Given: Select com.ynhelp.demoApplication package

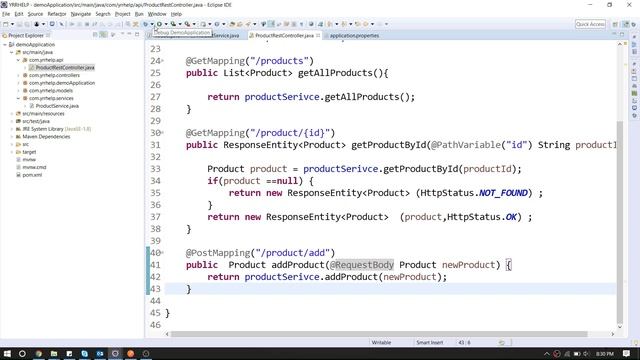Looking at the screenshot, I should [x=61, y=83].
